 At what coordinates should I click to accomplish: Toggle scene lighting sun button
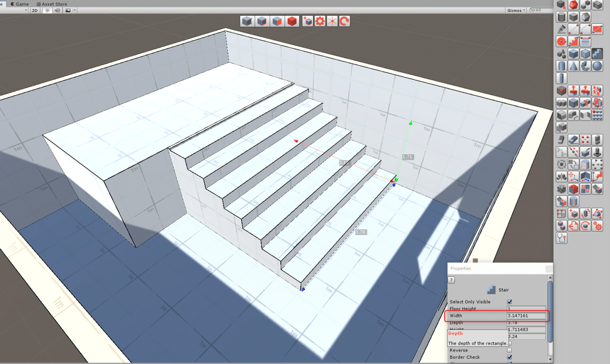(47, 10)
